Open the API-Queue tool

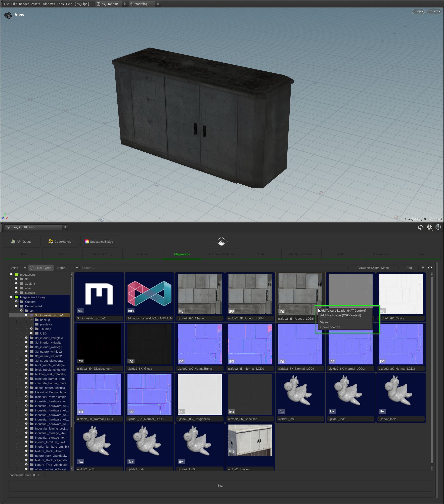click(x=22, y=241)
